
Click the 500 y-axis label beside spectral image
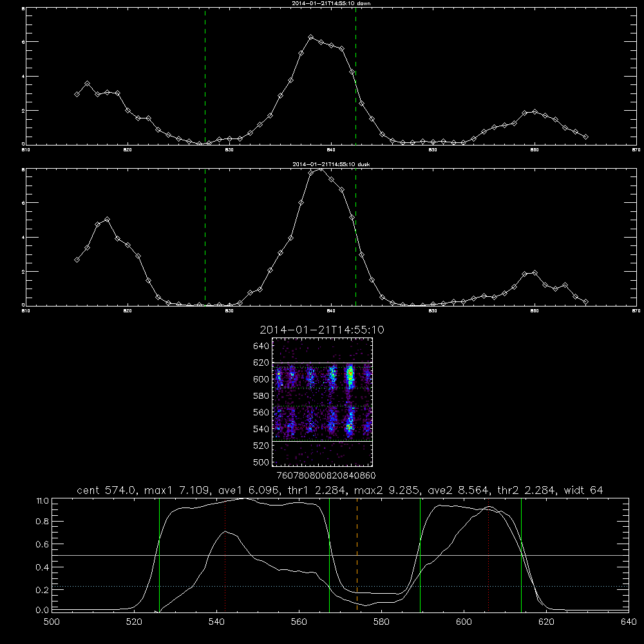pyautogui.click(x=261, y=462)
